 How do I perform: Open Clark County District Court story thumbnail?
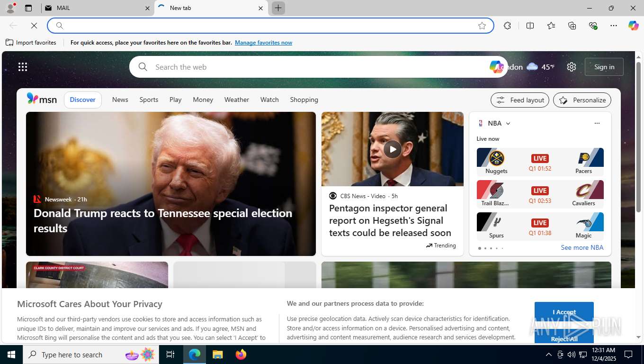tap(97, 275)
